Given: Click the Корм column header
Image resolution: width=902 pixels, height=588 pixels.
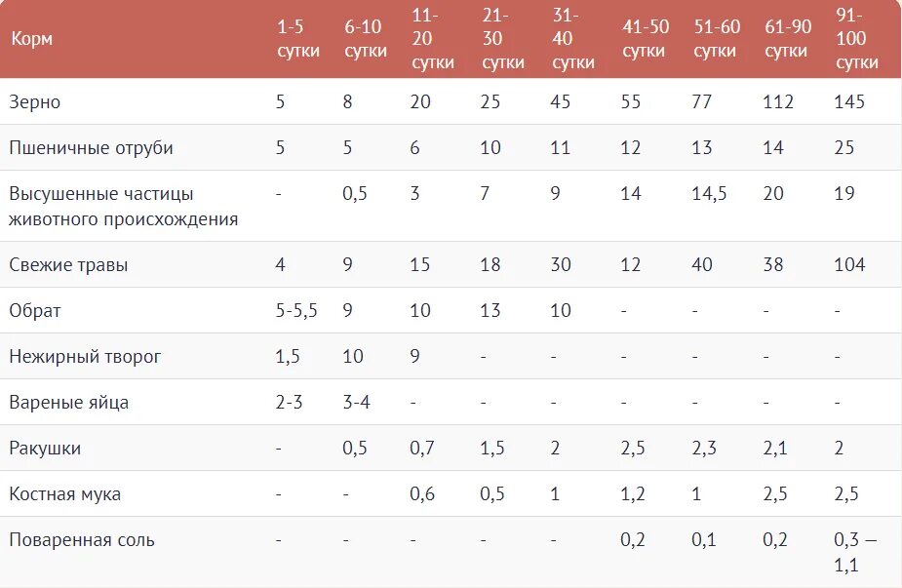Looking at the screenshot, I should tap(32, 39).
